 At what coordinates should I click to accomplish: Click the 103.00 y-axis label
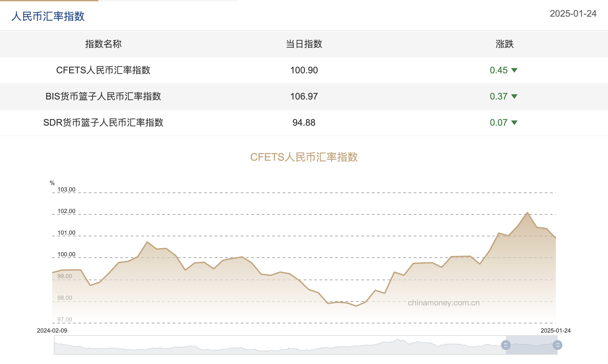pos(66,190)
